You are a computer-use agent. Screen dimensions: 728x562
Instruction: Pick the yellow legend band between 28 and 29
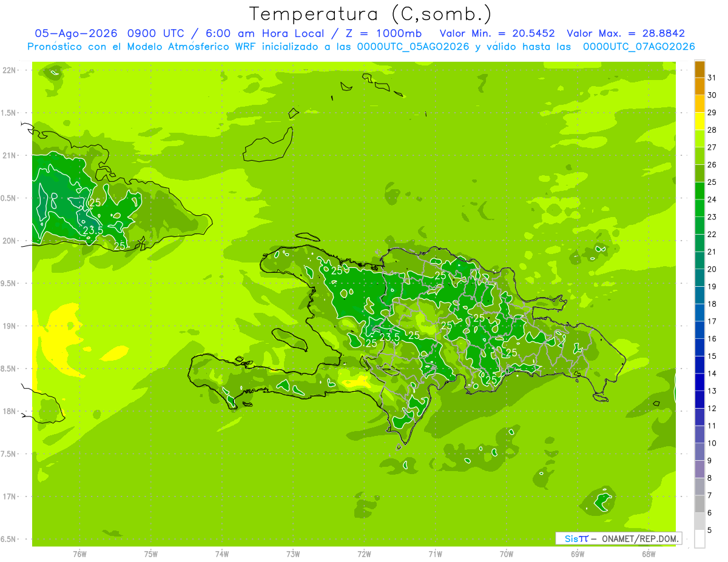pyautogui.click(x=699, y=121)
